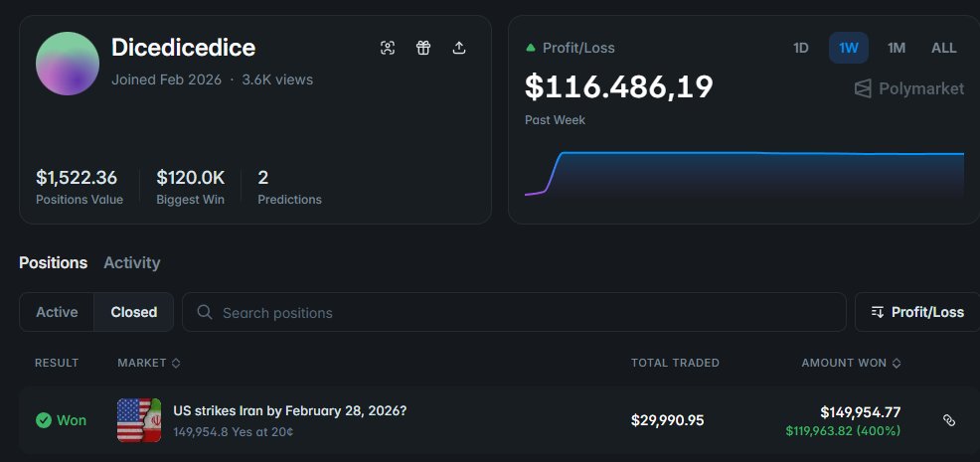Sort by the AMOUNT WON column header
This screenshot has width=980, height=462.
point(851,363)
